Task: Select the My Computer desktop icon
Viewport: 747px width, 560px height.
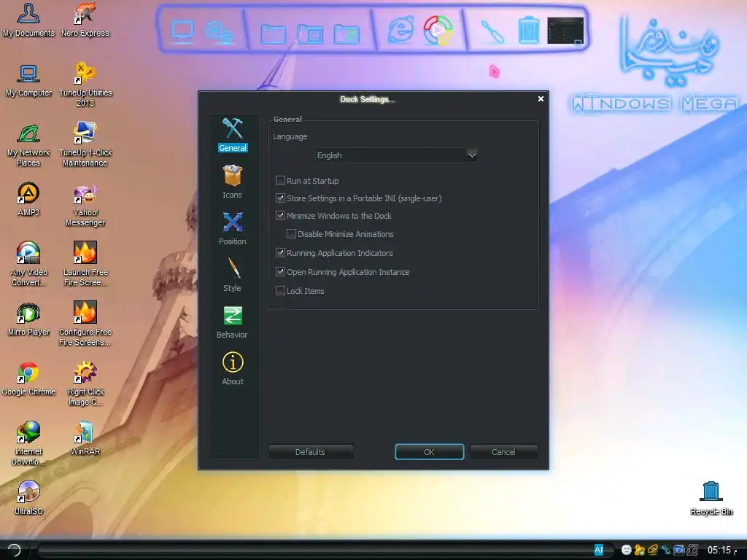Action: tap(28, 80)
